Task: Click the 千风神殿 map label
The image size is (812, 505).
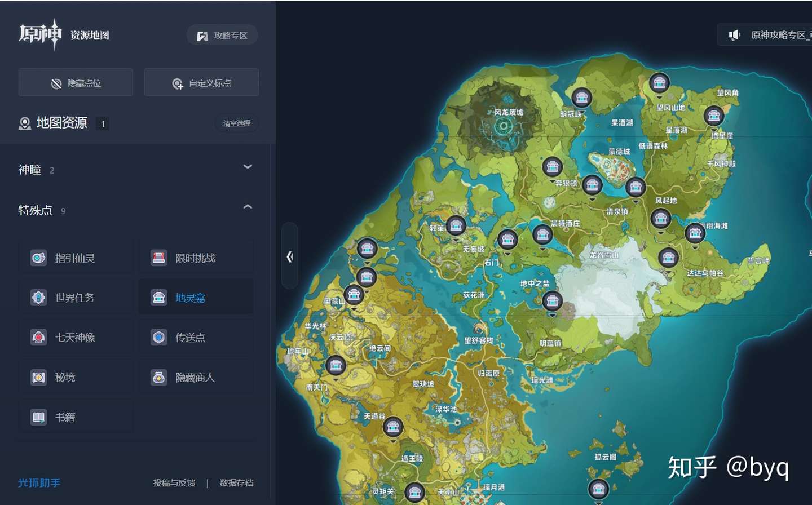Action: [721, 163]
